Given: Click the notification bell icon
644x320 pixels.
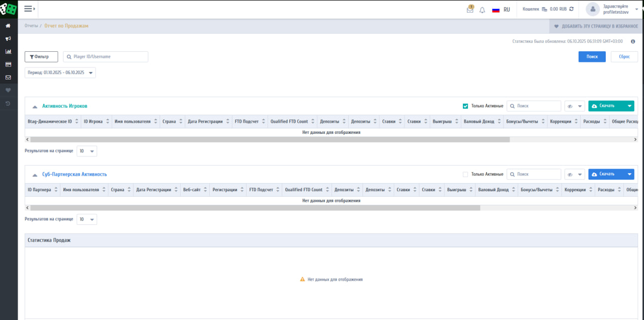Looking at the screenshot, I should (x=482, y=10).
